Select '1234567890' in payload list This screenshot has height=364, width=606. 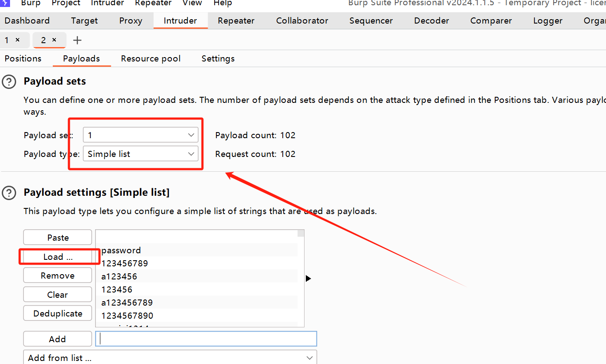(196, 316)
